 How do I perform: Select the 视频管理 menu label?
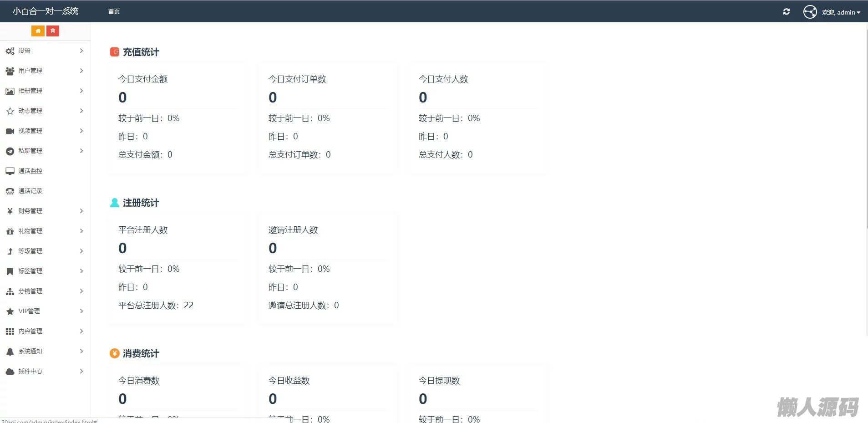pos(30,131)
